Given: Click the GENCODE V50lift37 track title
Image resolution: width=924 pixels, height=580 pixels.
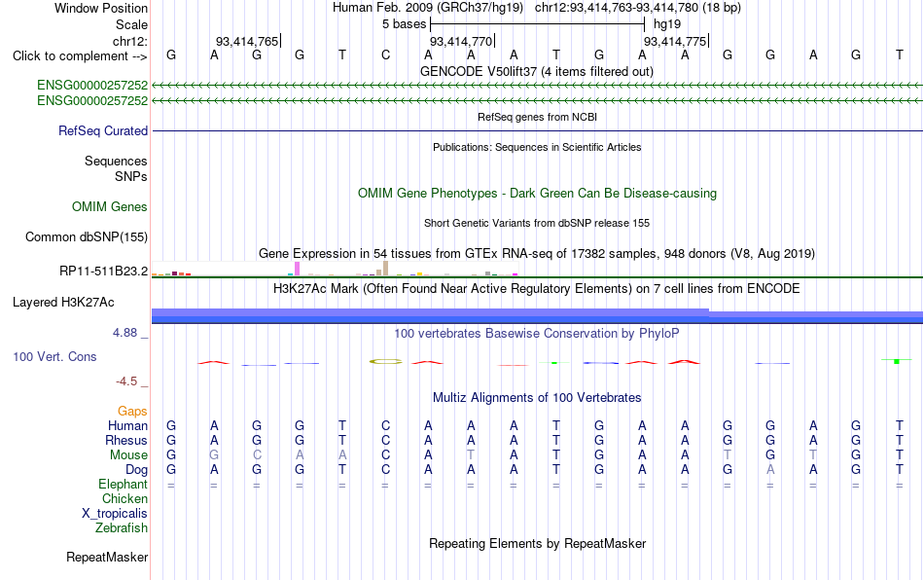Looking at the screenshot, I should [537, 71].
